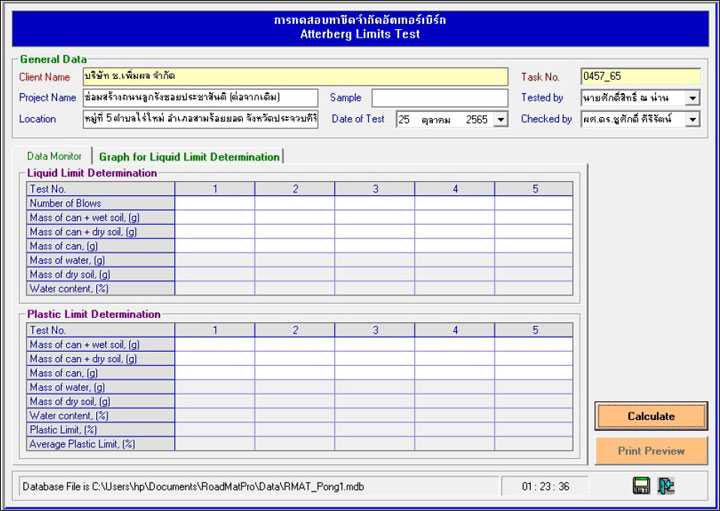
Task: Click the save floppy disk icon
Action: [641, 486]
